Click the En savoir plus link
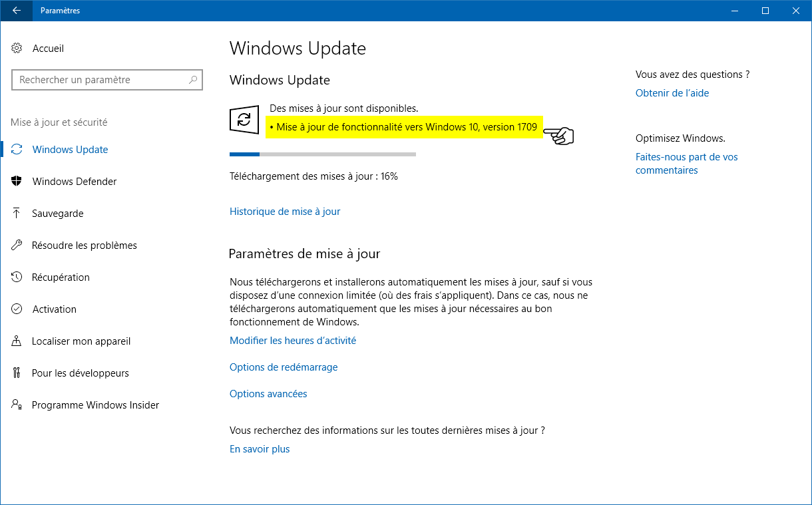This screenshot has height=505, width=812. [260, 449]
